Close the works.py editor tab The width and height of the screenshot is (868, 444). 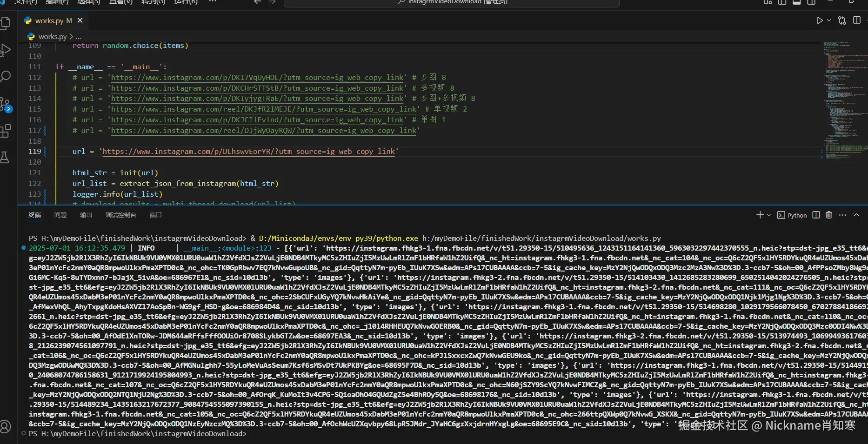tap(80, 20)
